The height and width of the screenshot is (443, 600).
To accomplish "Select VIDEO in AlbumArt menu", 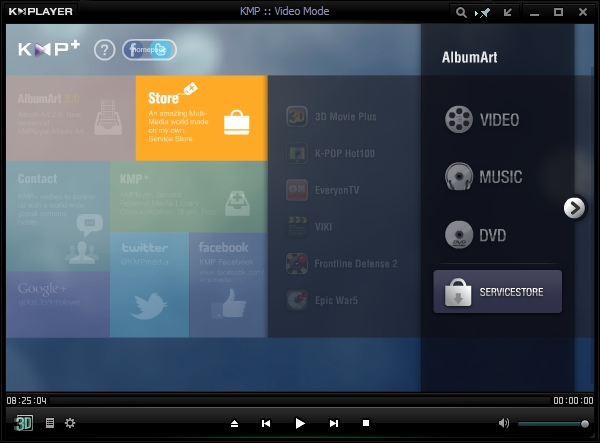I will pyautogui.click(x=483, y=120).
